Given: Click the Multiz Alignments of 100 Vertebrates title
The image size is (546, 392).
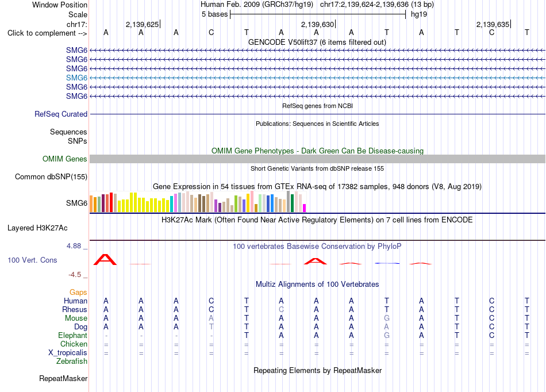Looking at the screenshot, I should tap(317, 284).
